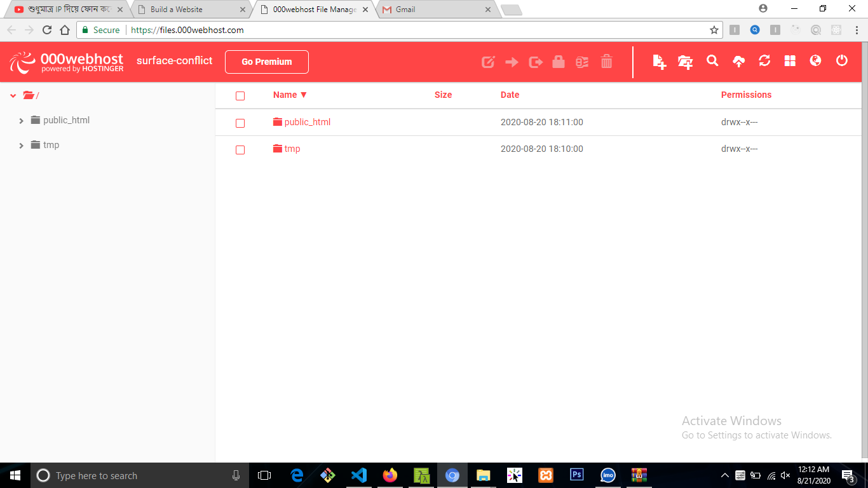Viewport: 868px width, 488px height.
Task: Click the greyed-out download/export icon
Action: pyautogui.click(x=536, y=62)
